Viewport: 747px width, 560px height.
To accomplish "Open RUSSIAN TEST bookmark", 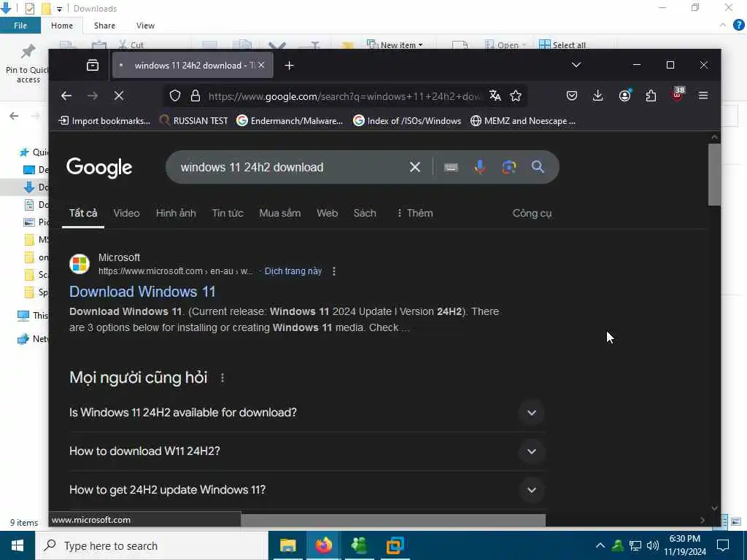I will click(194, 121).
